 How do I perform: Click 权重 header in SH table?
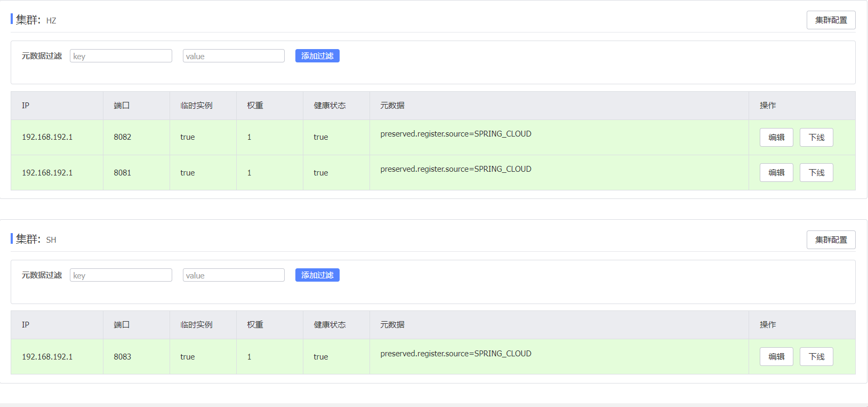[x=255, y=325]
